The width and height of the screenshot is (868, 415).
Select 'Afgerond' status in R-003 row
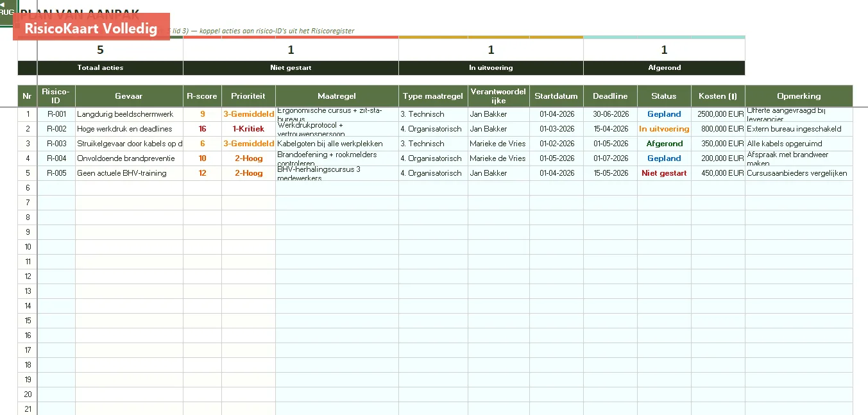coord(664,144)
